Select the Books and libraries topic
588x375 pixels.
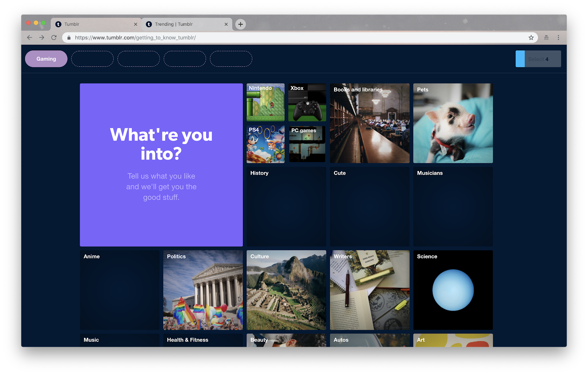coord(370,123)
